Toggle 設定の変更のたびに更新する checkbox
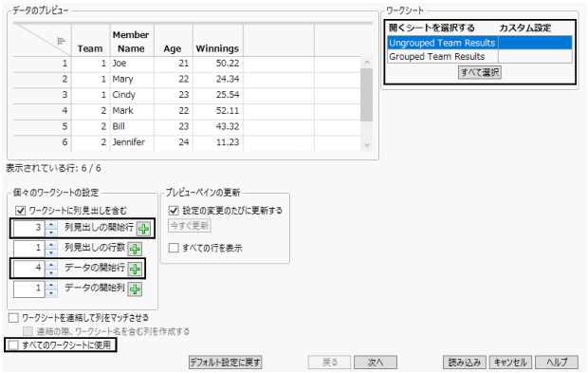The width and height of the screenshot is (588, 373). [x=174, y=211]
